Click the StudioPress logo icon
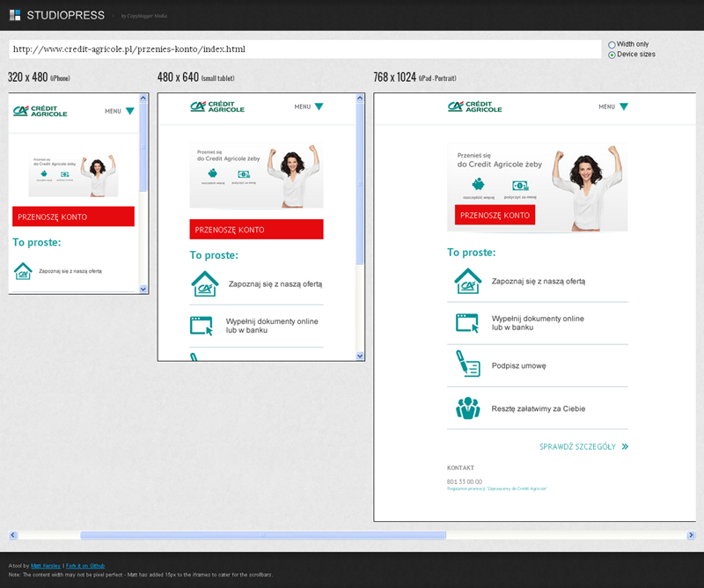This screenshot has height=588, width=704. (x=14, y=15)
